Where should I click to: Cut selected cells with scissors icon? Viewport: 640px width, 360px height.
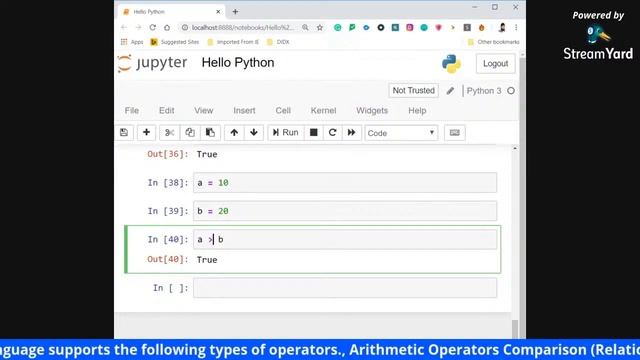(169, 133)
